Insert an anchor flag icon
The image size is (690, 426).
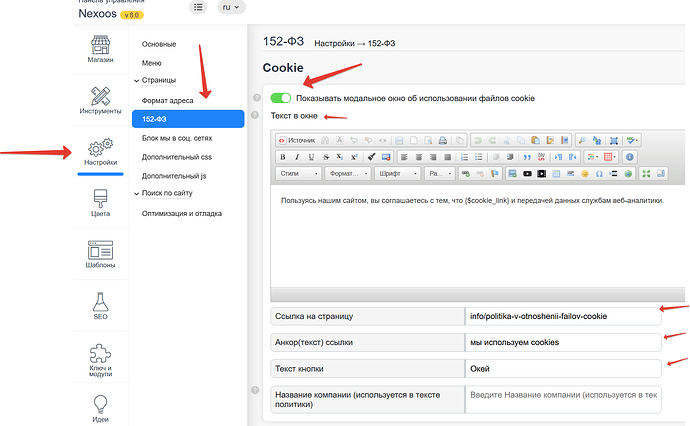click(494, 174)
